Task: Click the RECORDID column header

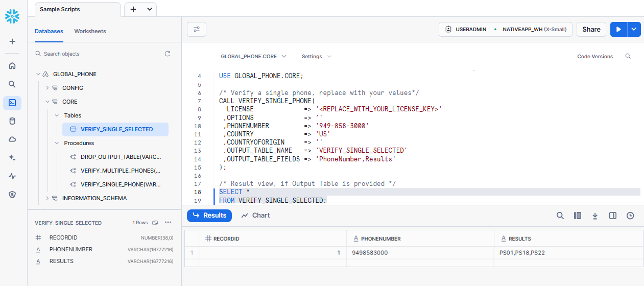Action: (272, 239)
